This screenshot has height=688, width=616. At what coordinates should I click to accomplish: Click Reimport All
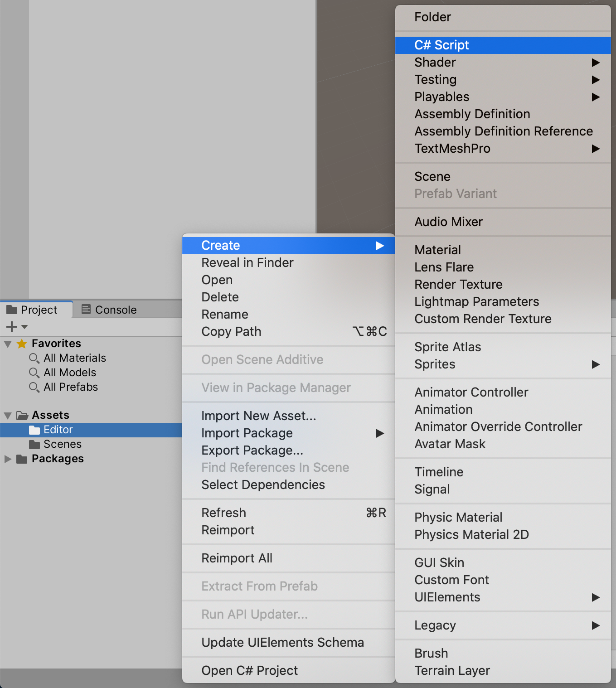(x=237, y=558)
